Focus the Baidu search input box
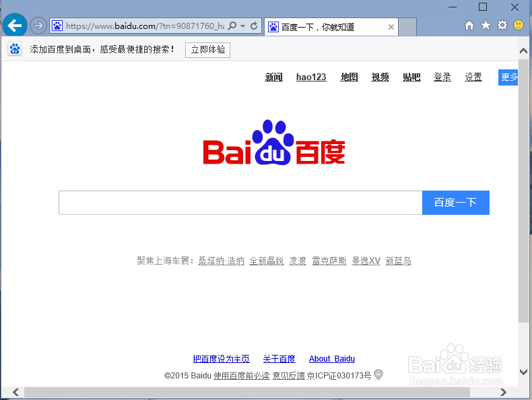The width and height of the screenshot is (532, 400). point(240,203)
